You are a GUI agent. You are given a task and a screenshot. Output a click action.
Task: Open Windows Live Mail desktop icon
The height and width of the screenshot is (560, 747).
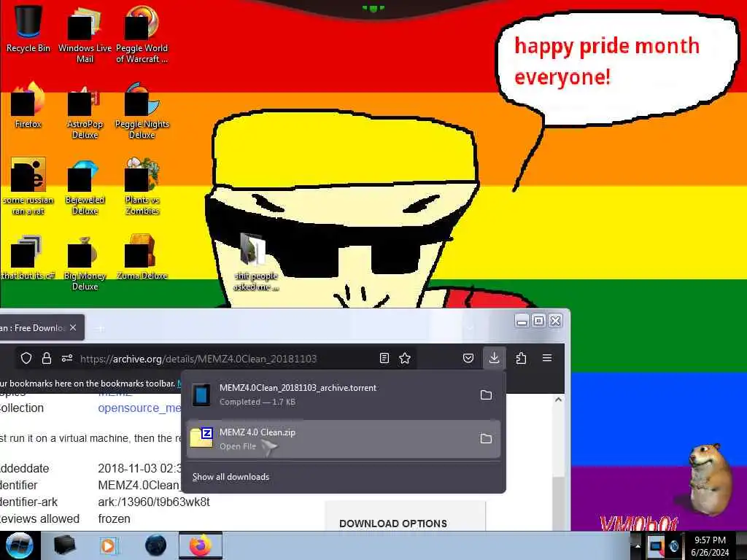pyautogui.click(x=85, y=34)
